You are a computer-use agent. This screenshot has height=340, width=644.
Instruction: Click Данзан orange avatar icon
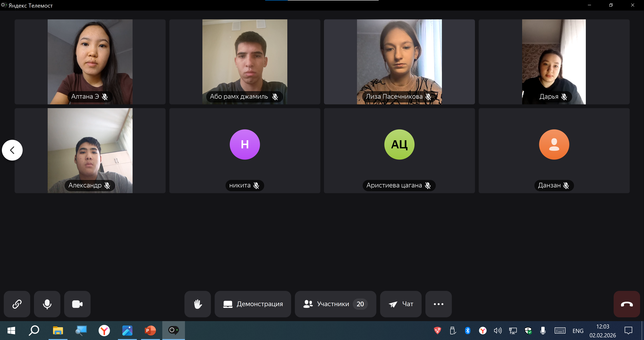pyautogui.click(x=554, y=144)
